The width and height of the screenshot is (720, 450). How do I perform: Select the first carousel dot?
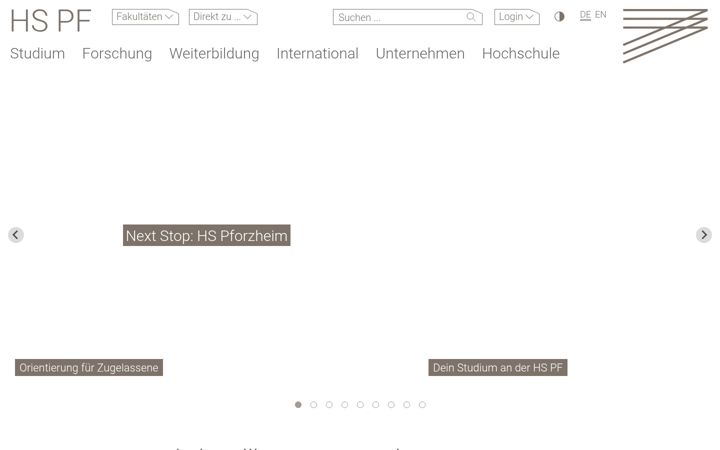coord(298,405)
